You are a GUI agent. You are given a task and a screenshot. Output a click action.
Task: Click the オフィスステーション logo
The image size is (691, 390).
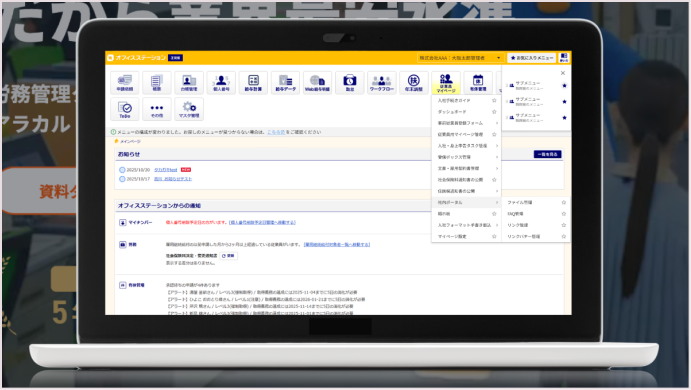pos(137,58)
